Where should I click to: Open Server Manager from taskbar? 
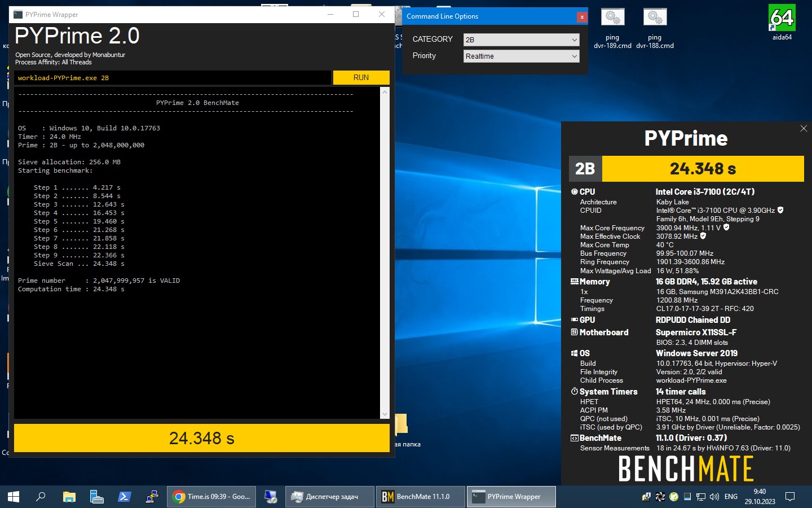pos(96,497)
